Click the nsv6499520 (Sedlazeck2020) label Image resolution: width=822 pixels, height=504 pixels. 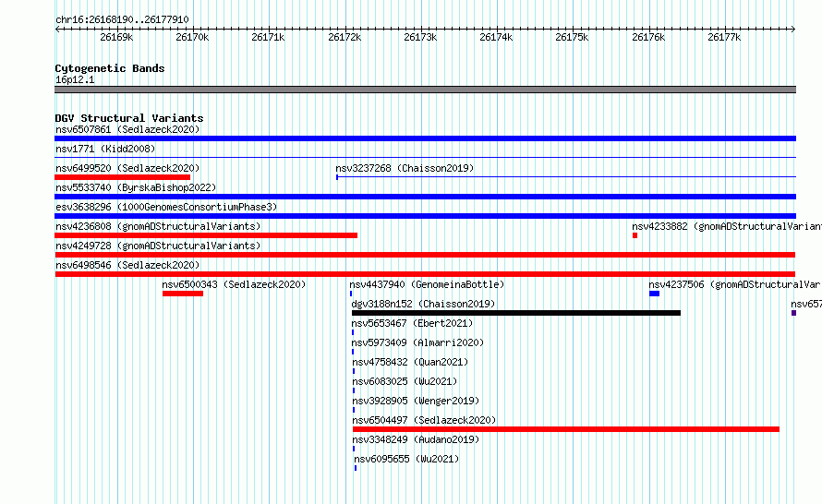point(127,168)
